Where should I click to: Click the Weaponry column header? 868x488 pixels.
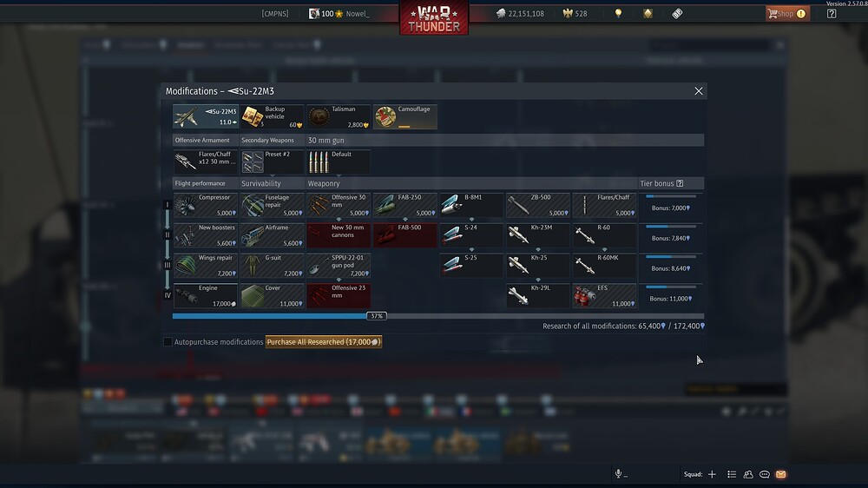[x=324, y=183]
